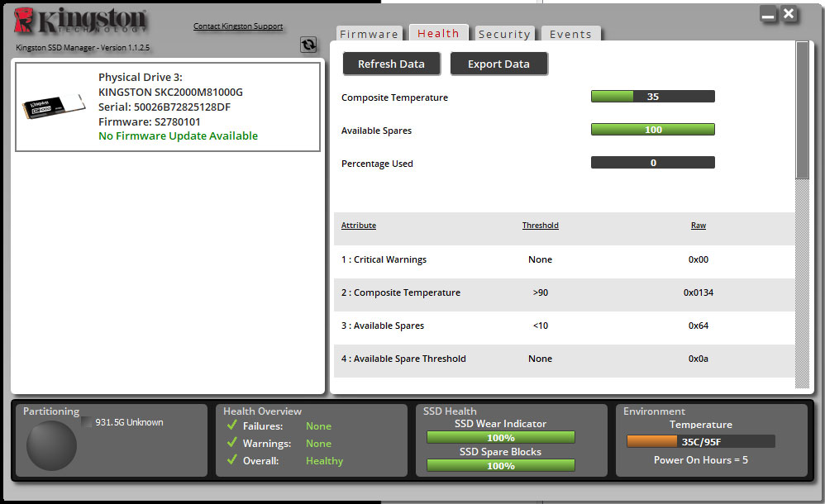Screen dimensions: 825x504
Task: Click the Kingston Technology logo
Action: click(x=80, y=21)
